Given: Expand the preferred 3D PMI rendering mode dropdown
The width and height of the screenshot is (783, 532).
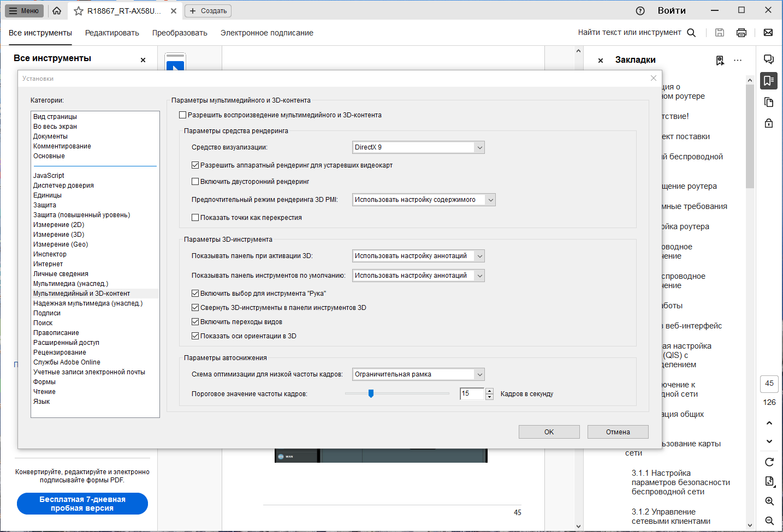Looking at the screenshot, I should coord(424,200).
